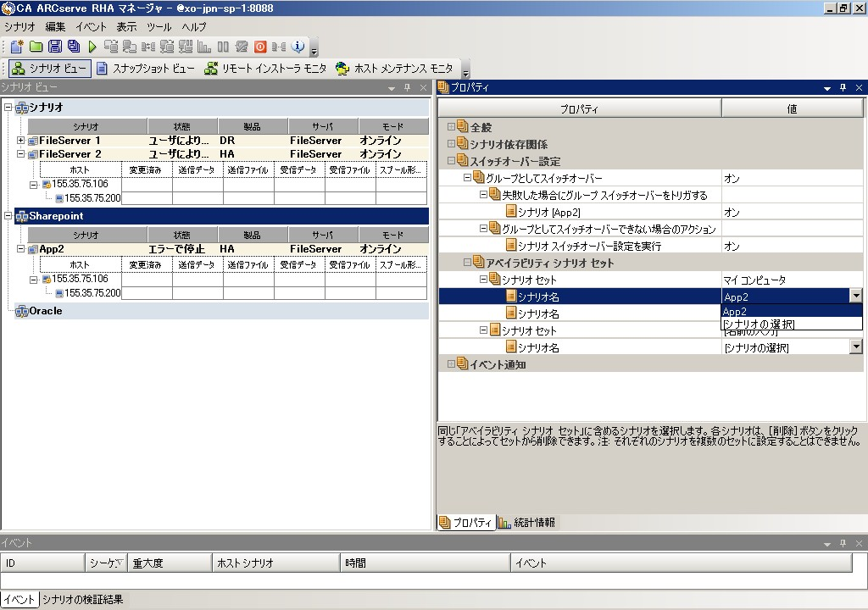This screenshot has height=610, width=868.
Task: Switch to the シナリオの検証結果 tab
Action: (x=82, y=600)
